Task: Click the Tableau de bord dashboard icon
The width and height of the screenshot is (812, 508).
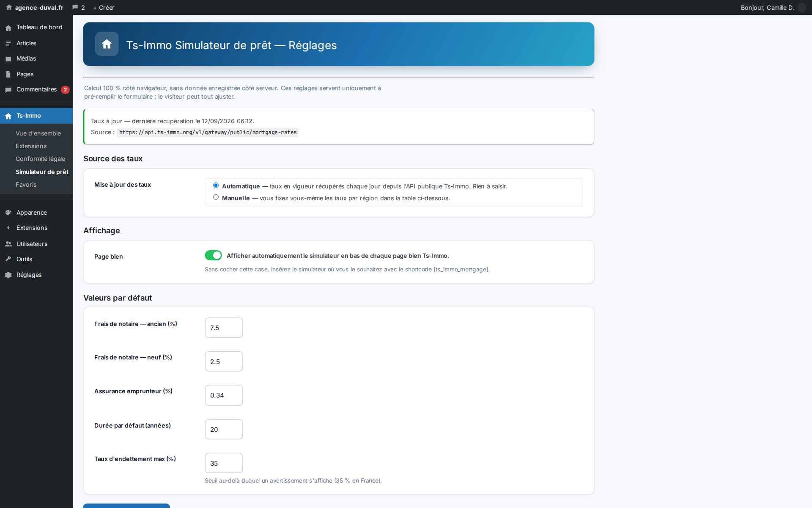Action: pos(8,28)
